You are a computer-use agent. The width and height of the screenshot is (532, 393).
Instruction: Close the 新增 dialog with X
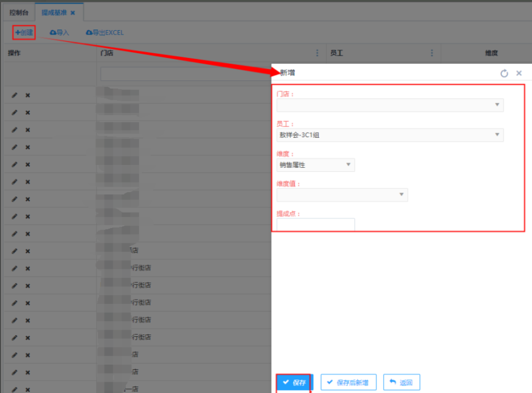519,73
